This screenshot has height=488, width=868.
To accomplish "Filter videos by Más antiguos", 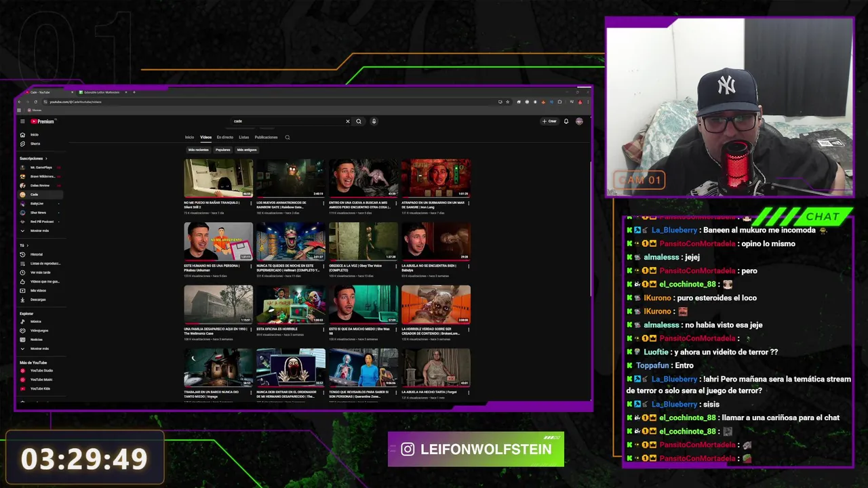I will click(x=247, y=150).
